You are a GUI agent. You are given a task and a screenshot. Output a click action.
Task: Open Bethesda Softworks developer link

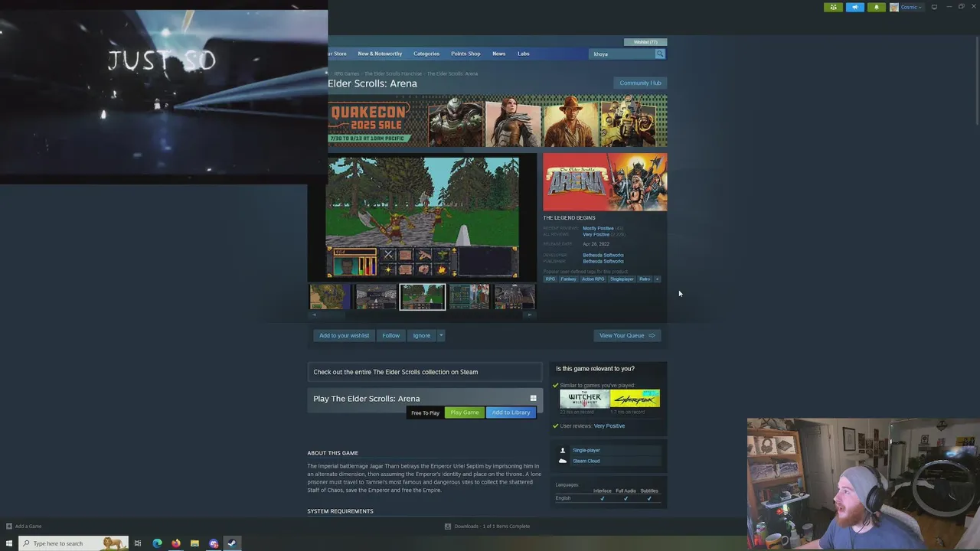[x=603, y=255]
